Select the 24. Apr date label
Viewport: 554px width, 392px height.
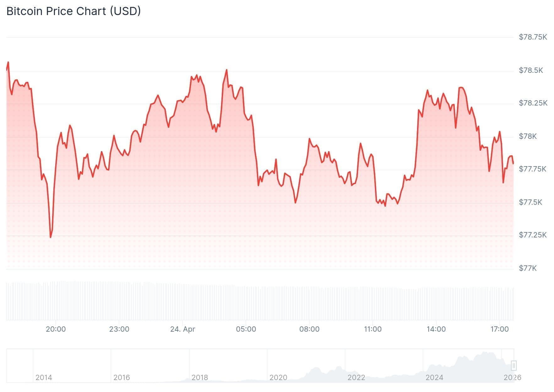182,329
